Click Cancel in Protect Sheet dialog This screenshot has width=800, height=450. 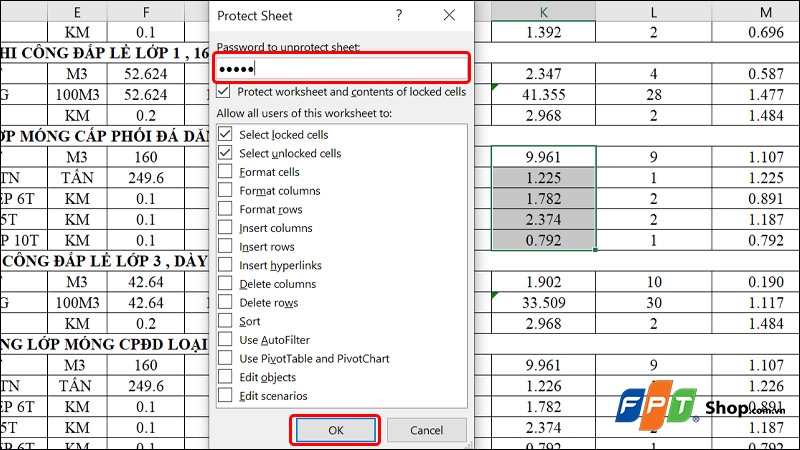[427, 430]
